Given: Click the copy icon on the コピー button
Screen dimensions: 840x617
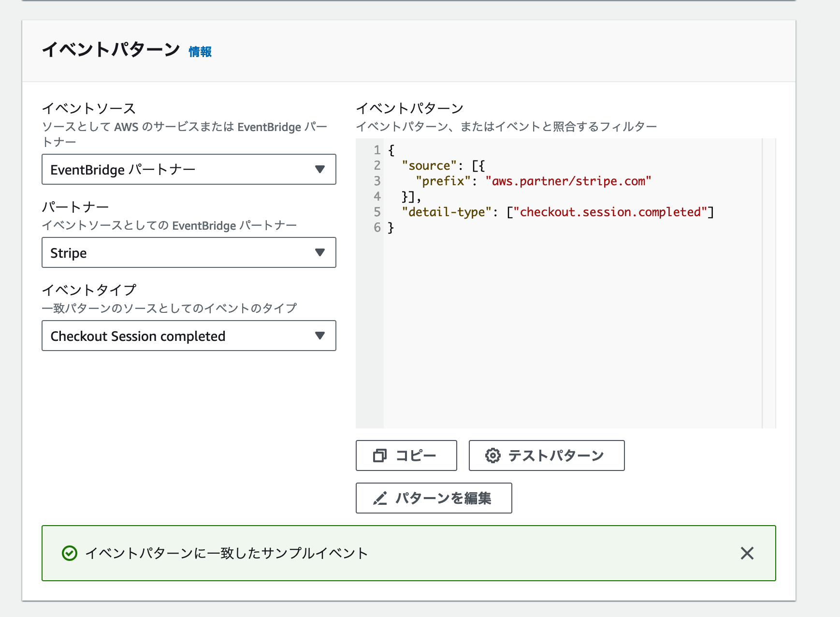Looking at the screenshot, I should click(380, 455).
